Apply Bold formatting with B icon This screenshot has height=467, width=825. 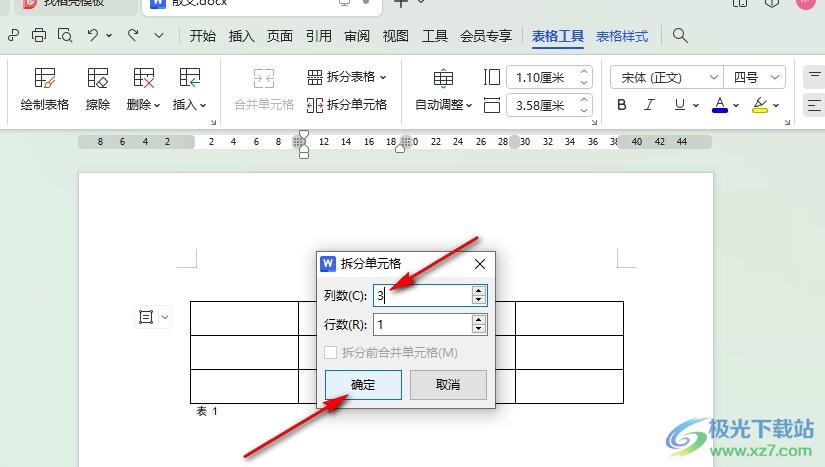(x=622, y=104)
